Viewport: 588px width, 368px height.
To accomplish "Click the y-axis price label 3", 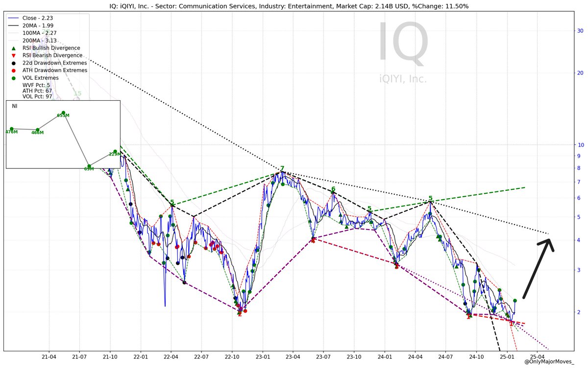I will pyautogui.click(x=578, y=270).
